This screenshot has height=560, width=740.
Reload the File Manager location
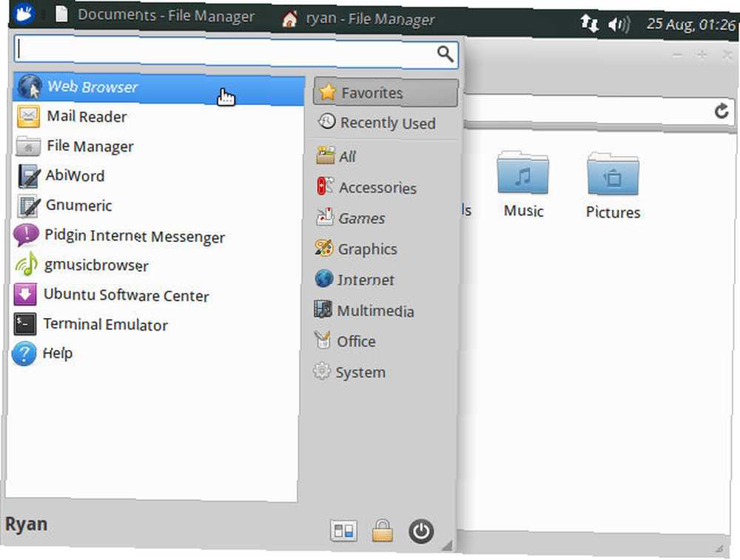coord(721,112)
